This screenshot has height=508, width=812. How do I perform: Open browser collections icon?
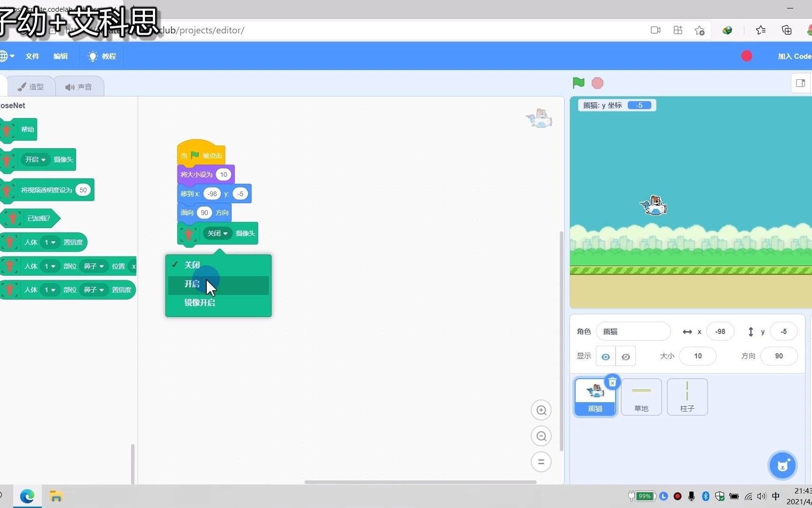787,30
